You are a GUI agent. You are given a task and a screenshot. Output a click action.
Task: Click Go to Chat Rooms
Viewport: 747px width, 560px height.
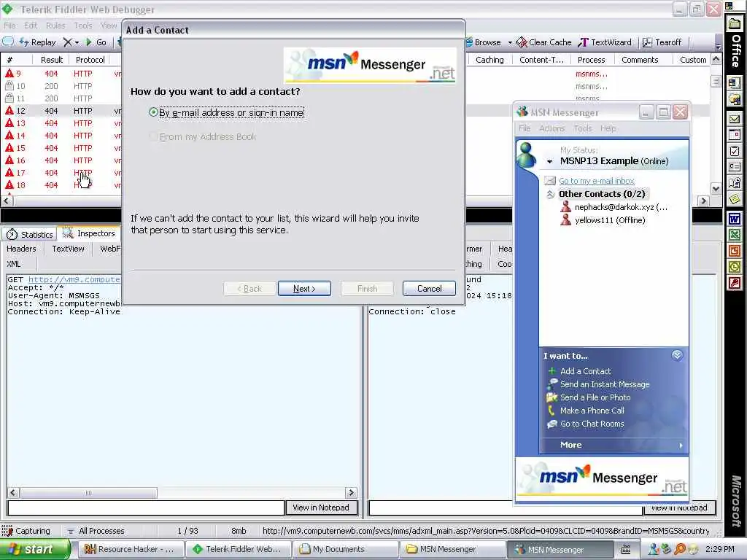[592, 424]
